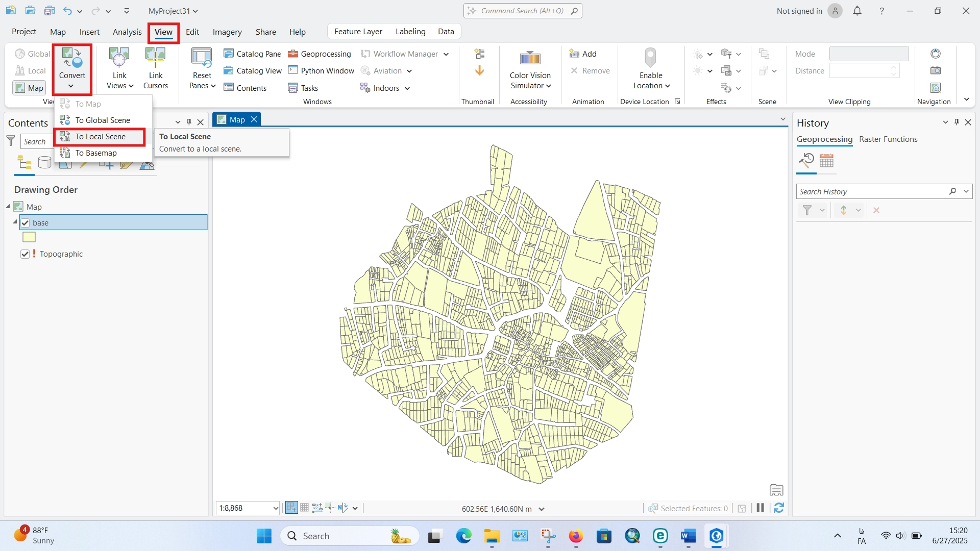Open the Python Window

coord(321,70)
